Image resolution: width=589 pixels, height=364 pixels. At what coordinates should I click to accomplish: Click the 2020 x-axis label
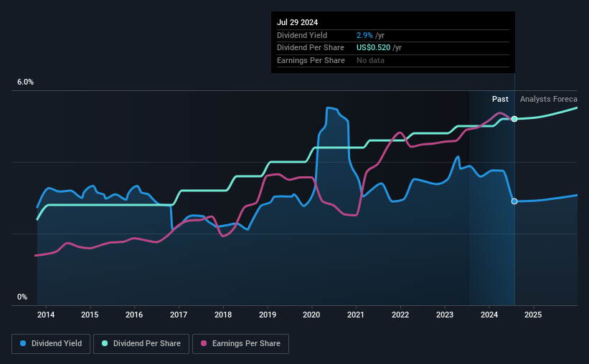tap(311, 315)
